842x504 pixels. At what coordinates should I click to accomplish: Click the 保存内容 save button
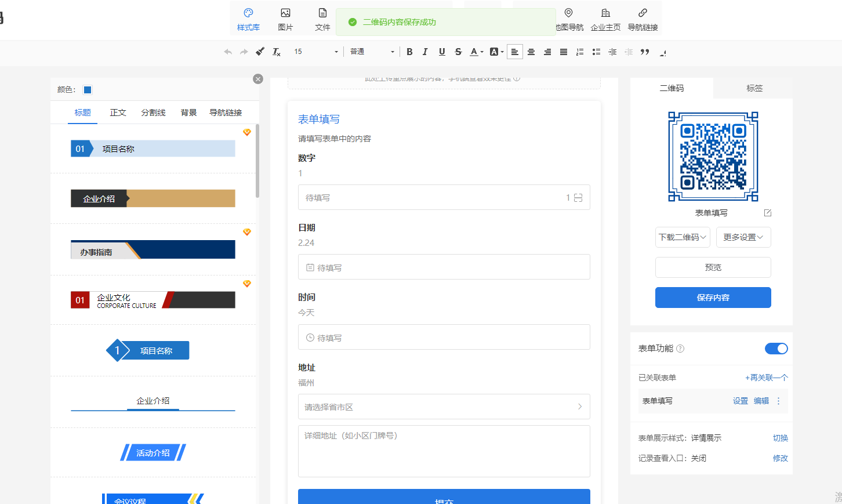[713, 298]
